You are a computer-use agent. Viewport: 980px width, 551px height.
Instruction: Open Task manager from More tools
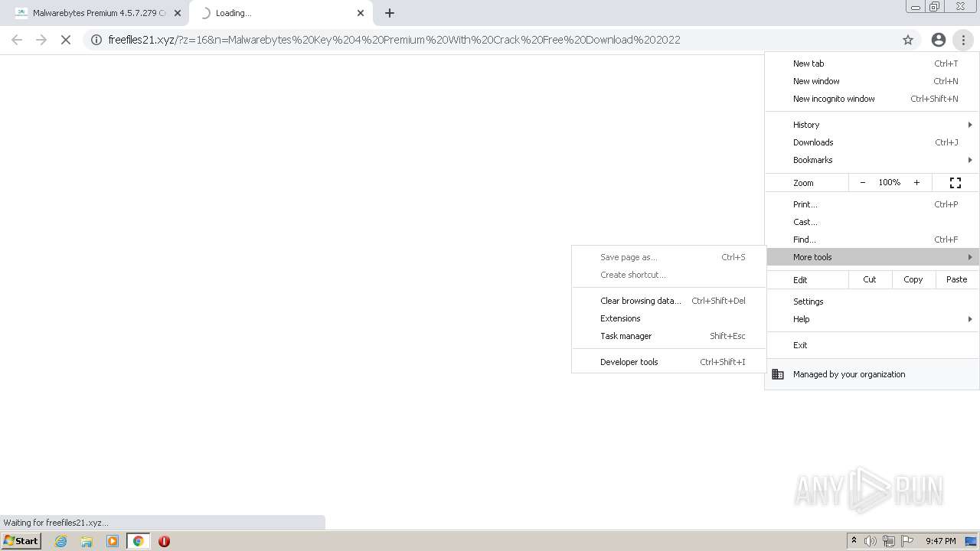668,336
